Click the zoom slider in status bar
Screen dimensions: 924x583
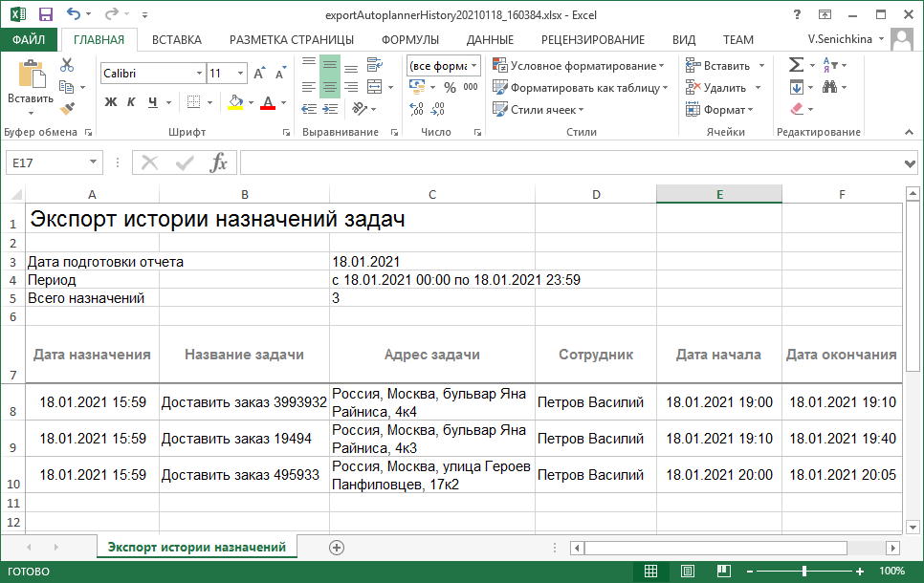(803, 572)
